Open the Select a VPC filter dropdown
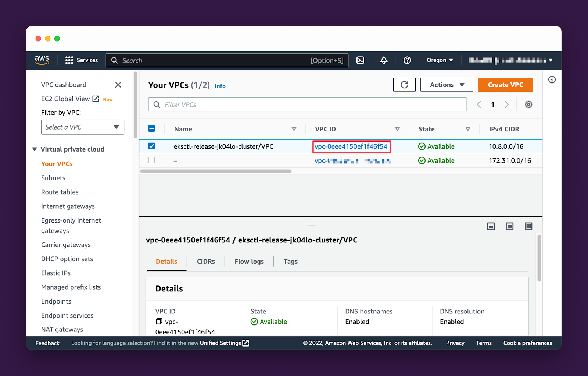Screen dimensions: 588x376 click(83, 127)
